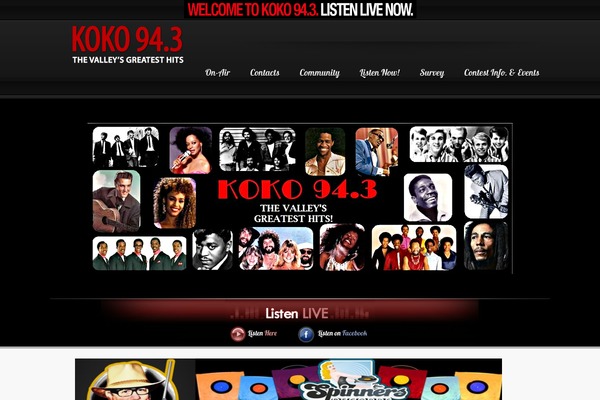Click the KOKO 94.3 site logo
Viewport: 600px width, 400px height.
pyautogui.click(x=127, y=39)
